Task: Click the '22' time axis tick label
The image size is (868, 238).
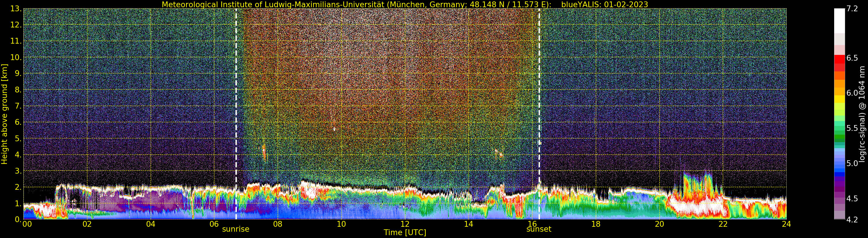Action: coord(723,224)
